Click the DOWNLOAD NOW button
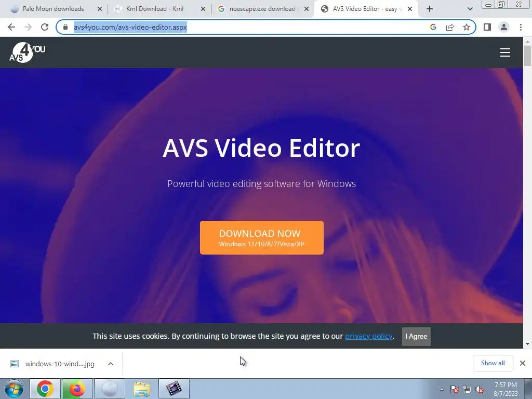This screenshot has height=399, width=532. pyautogui.click(x=262, y=237)
